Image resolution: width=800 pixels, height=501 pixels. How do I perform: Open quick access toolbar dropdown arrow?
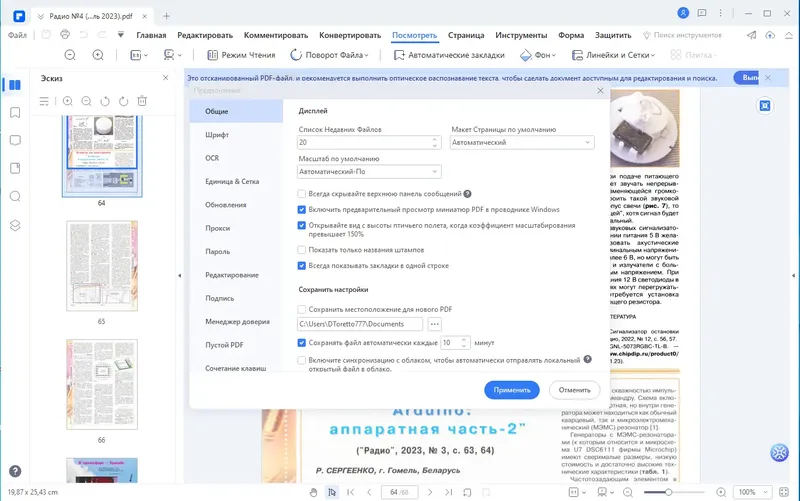tap(120, 35)
